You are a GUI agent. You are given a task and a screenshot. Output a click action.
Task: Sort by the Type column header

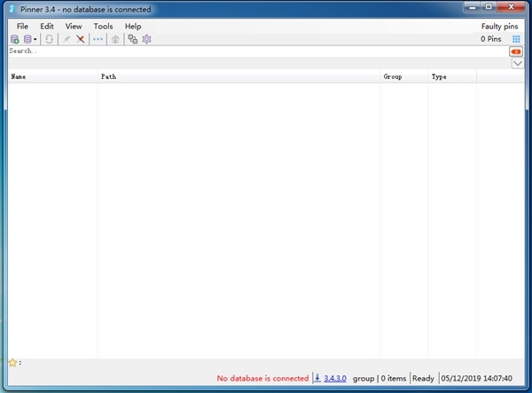click(x=452, y=76)
